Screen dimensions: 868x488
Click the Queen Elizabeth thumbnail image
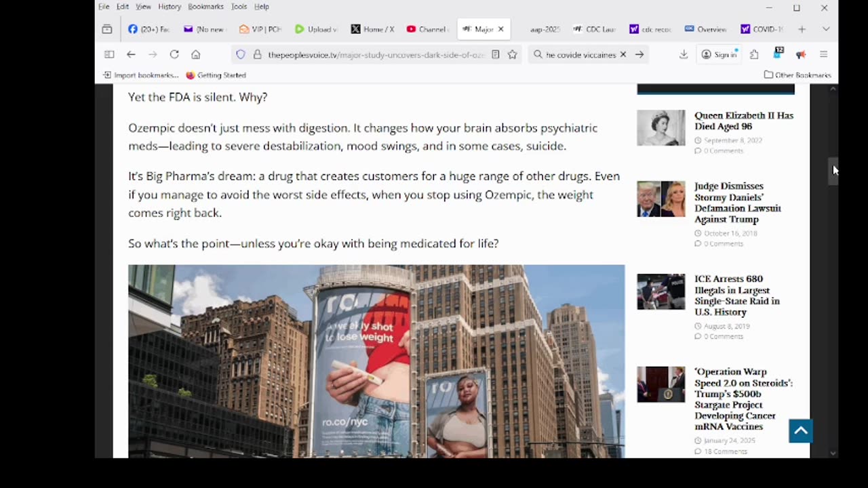click(661, 127)
